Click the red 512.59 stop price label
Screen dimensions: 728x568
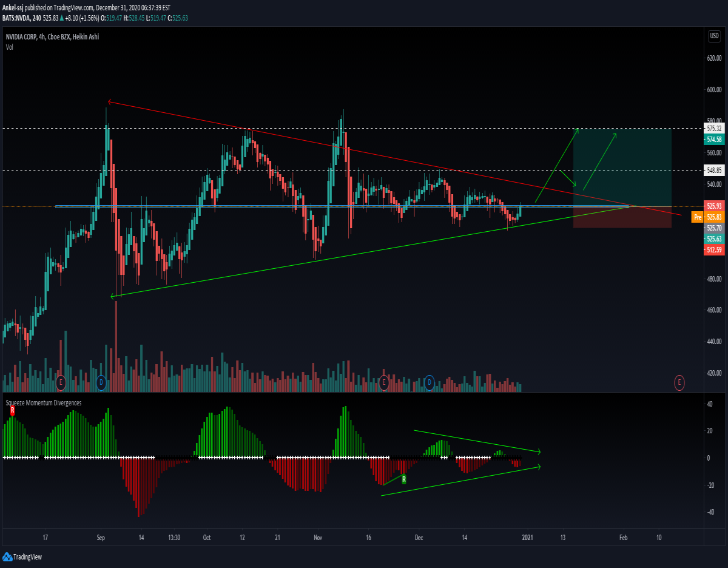[714, 250]
